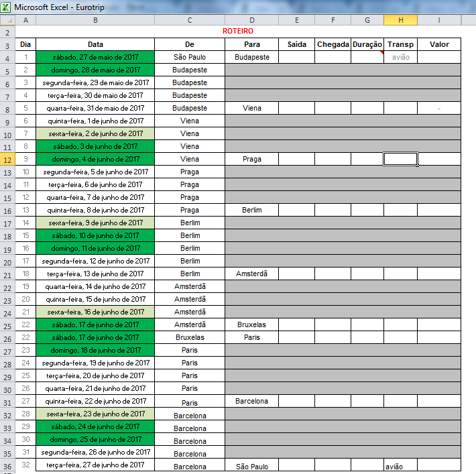The image size is (476, 474).
Task: Click the De header cell
Action: tap(190, 44)
